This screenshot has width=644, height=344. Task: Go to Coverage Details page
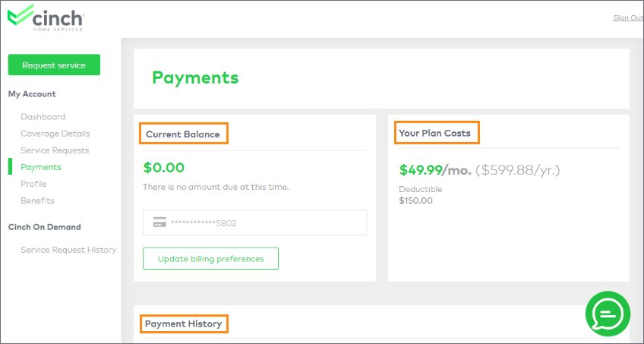pyautogui.click(x=55, y=134)
